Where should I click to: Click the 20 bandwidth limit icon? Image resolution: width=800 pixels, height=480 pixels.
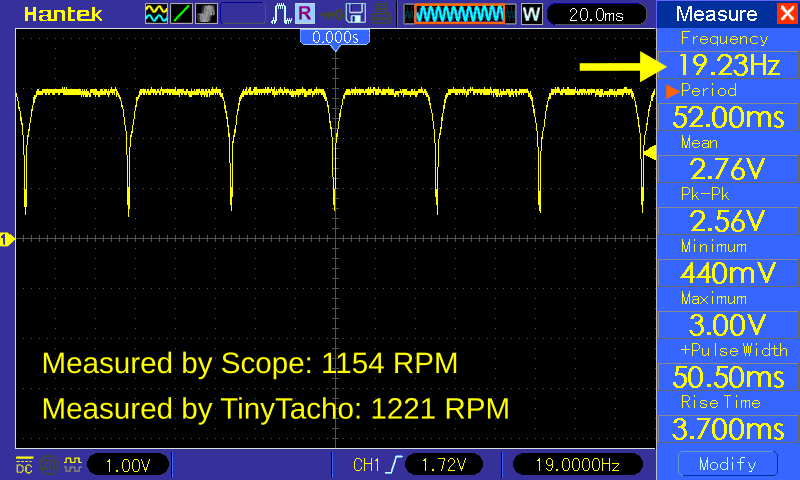49,465
